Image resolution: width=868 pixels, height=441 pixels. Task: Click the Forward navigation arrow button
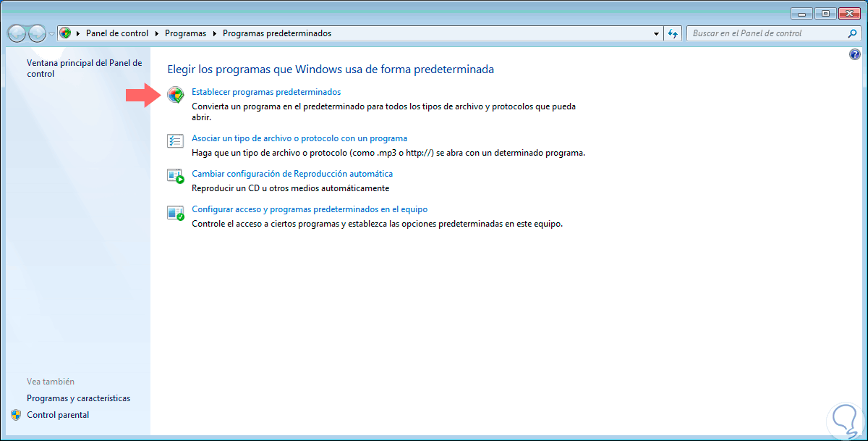[x=37, y=33]
